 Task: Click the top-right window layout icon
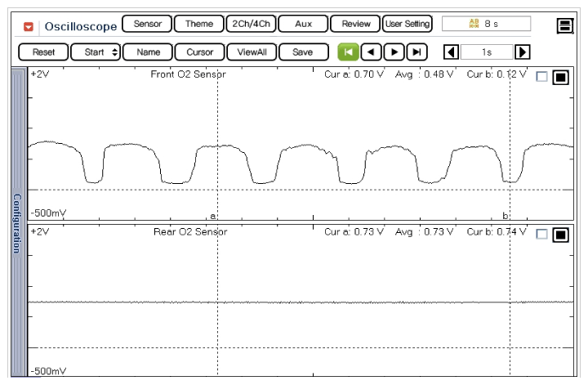(x=564, y=25)
